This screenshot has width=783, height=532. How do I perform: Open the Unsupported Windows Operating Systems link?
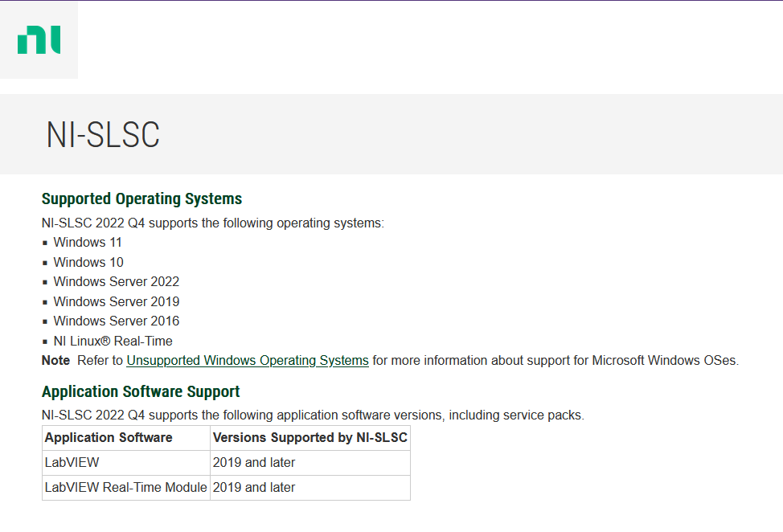(x=248, y=360)
